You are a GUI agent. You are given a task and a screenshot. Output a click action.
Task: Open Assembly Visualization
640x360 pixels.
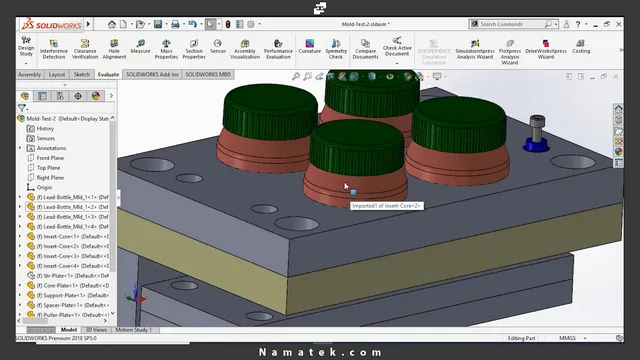tap(245, 49)
